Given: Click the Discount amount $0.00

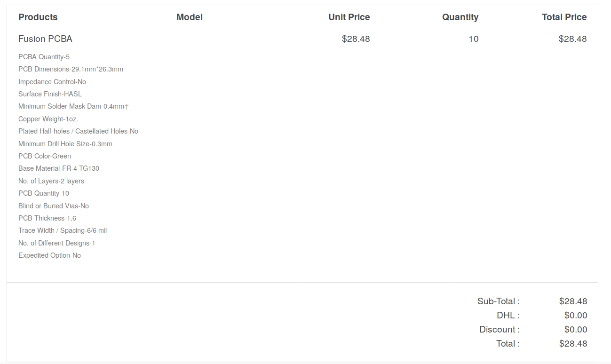Looking at the screenshot, I should click(576, 330).
